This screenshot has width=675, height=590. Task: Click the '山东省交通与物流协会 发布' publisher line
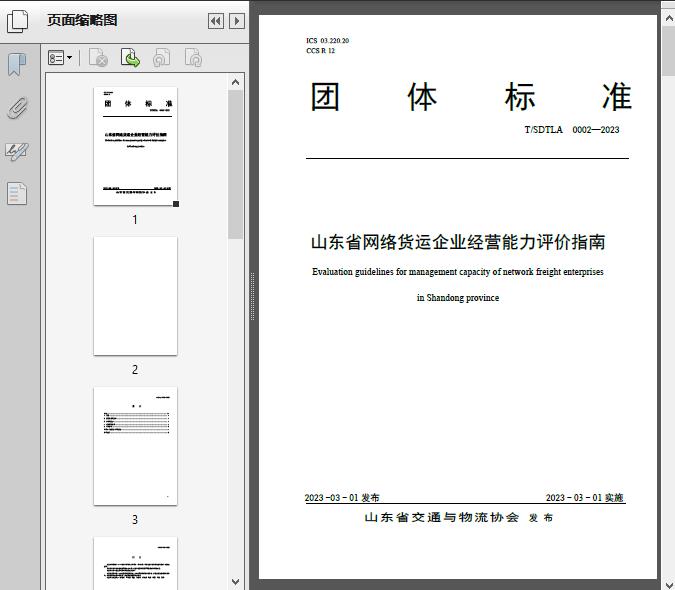[x=458, y=517]
